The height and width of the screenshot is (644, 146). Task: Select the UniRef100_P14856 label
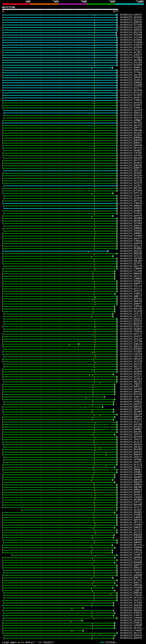[x=131, y=85]
